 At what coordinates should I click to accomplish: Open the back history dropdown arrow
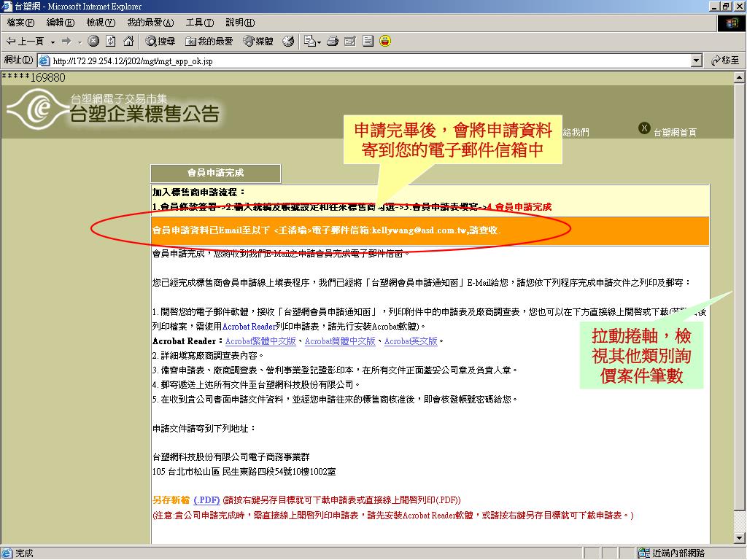click(x=53, y=42)
